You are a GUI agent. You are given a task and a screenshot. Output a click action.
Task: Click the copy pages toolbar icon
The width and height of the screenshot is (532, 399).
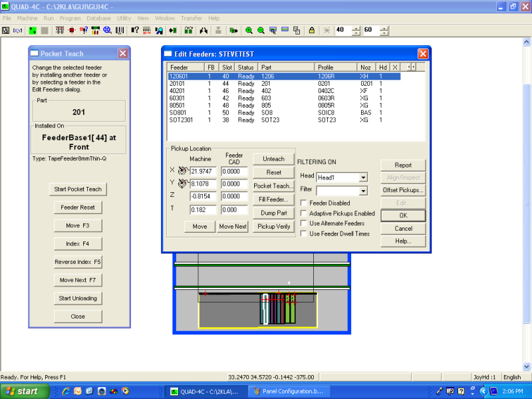pos(297,31)
